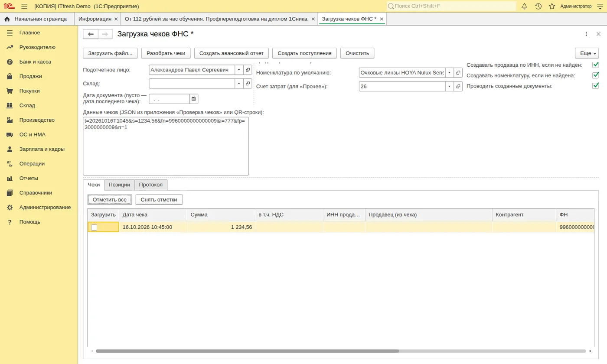607x364 pixels.
Task: Open the Подотчетное лицо record link icon
Action: (x=248, y=70)
